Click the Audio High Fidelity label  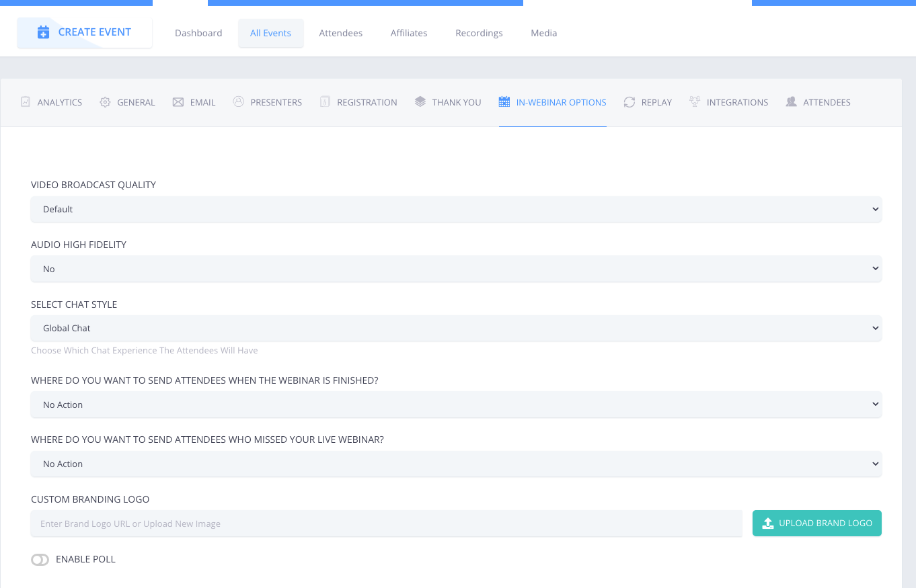point(79,245)
